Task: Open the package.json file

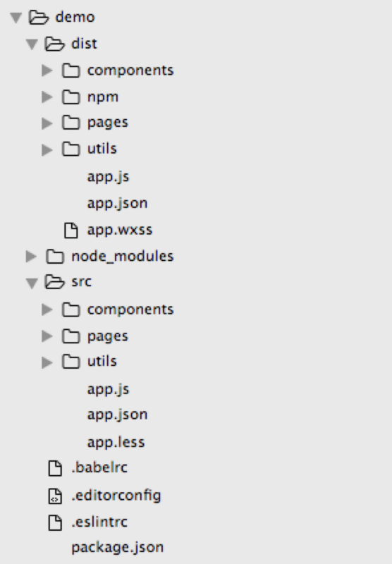Action: tap(118, 548)
